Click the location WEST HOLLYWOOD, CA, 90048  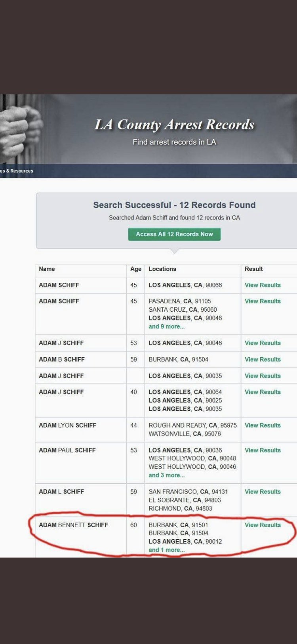click(x=192, y=458)
